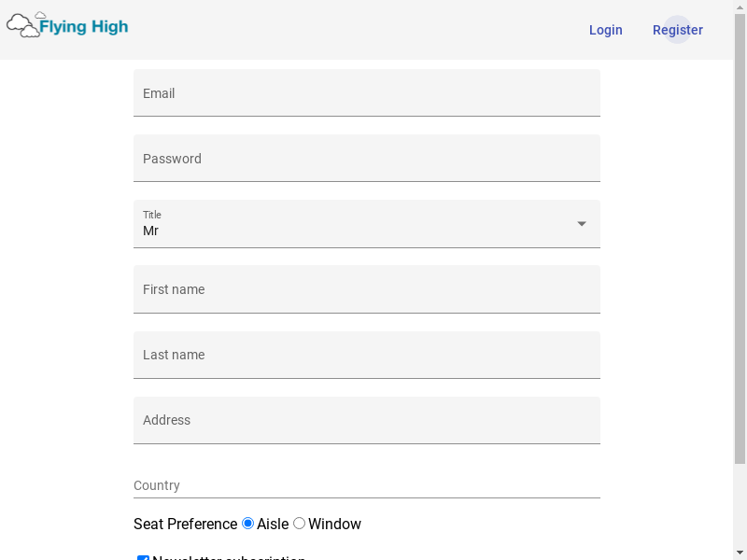
Task: Click the scrollbar down arrow
Action: click(740, 554)
